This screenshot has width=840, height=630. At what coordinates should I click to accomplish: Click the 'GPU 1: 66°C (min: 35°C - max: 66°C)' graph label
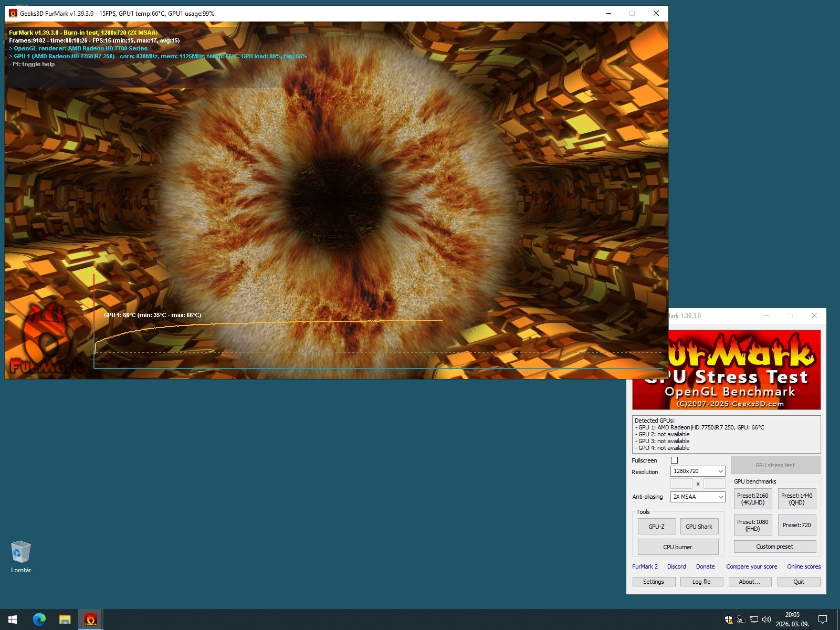point(152,316)
